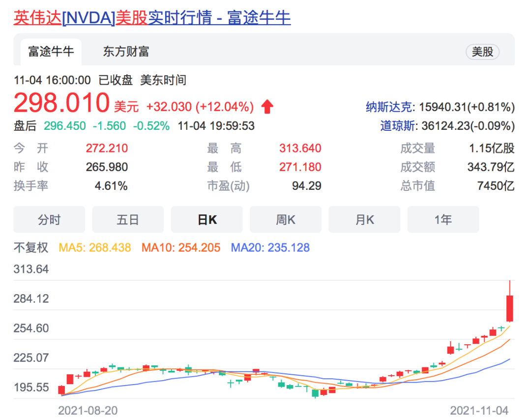The width and height of the screenshot is (531, 420).
Task: Click the MA20: 235.128 indicator
Action: pos(270,247)
